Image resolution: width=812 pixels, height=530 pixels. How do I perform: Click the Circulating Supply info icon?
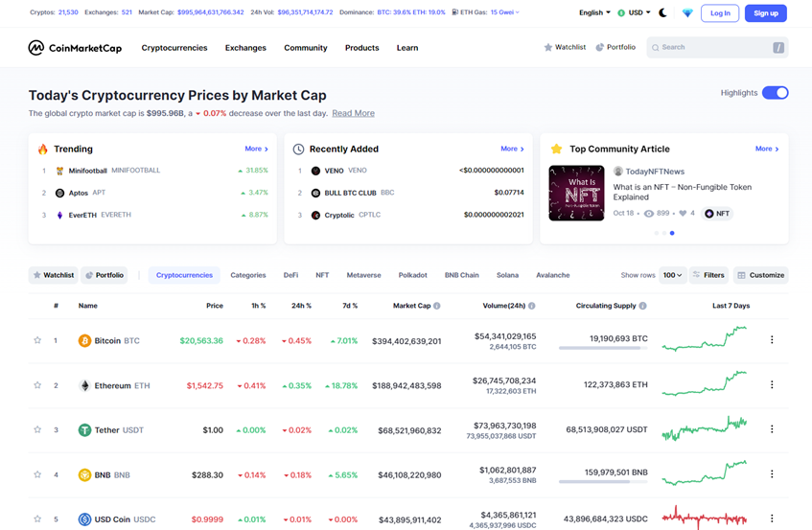point(642,306)
